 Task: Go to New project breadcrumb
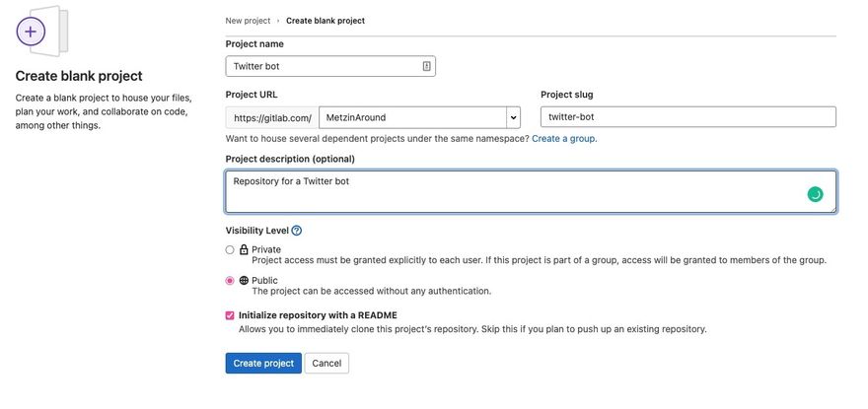[248, 21]
